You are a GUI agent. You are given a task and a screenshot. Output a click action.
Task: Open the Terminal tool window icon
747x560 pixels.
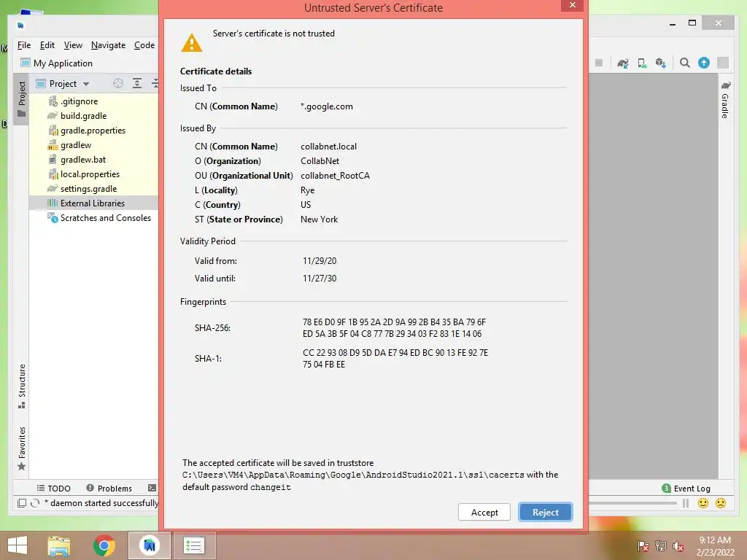(152, 488)
